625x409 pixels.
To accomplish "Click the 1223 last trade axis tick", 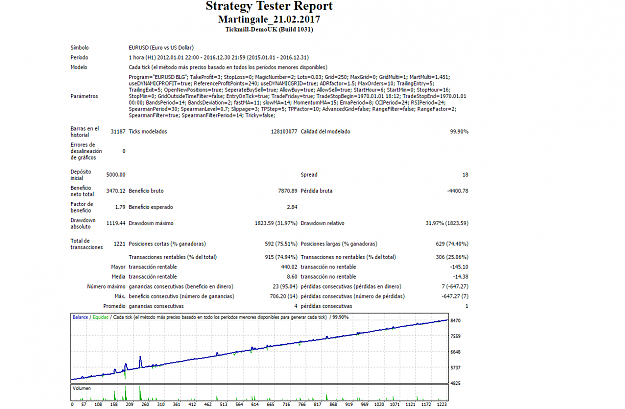I will (x=442, y=404).
